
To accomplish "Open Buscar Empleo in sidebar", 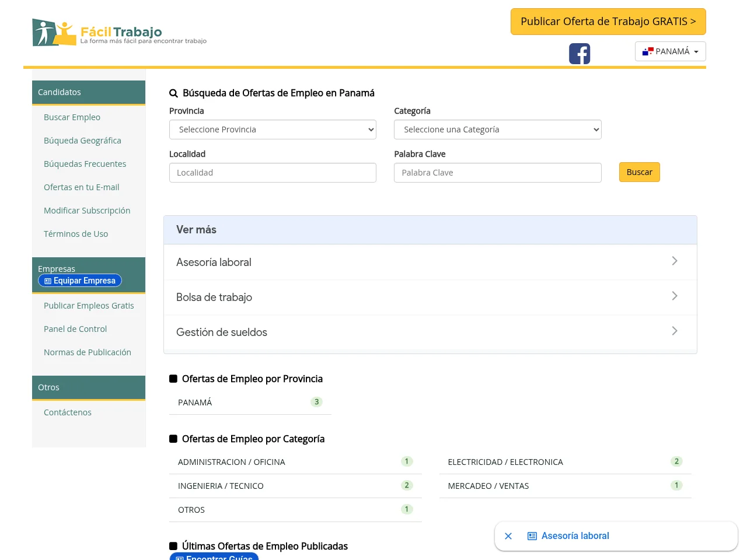I will [72, 117].
